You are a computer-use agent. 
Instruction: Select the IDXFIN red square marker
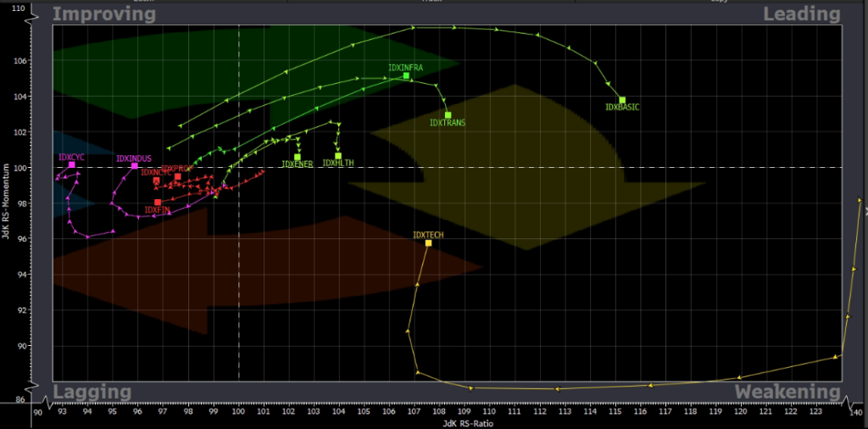pyautogui.click(x=158, y=202)
